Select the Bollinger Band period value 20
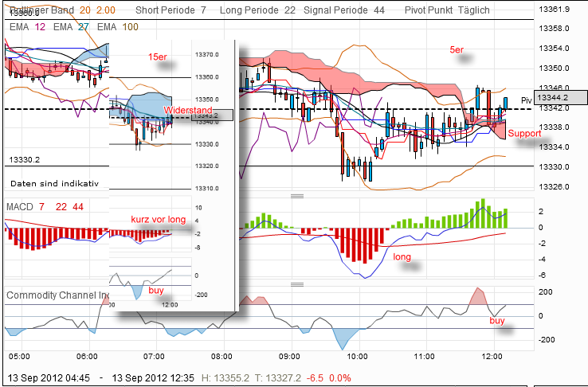The width and height of the screenshot is (588, 387). click(x=85, y=10)
